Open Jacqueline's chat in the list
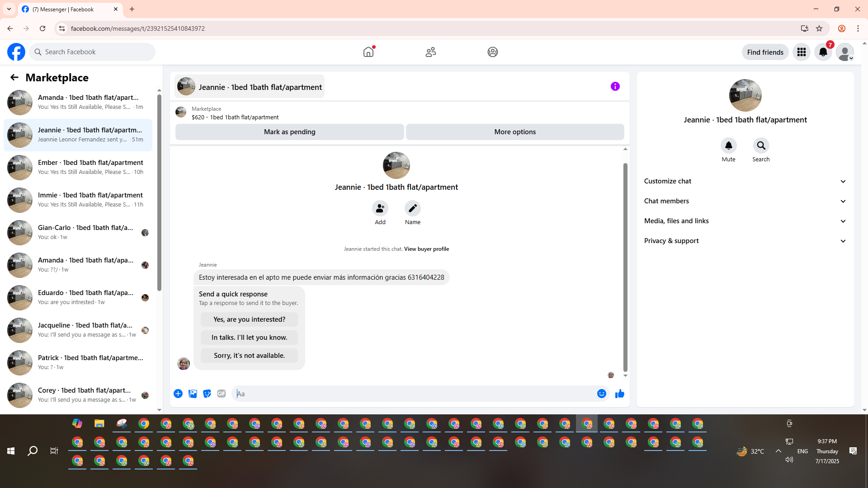Screen dimensions: 868x488 [78, 330]
